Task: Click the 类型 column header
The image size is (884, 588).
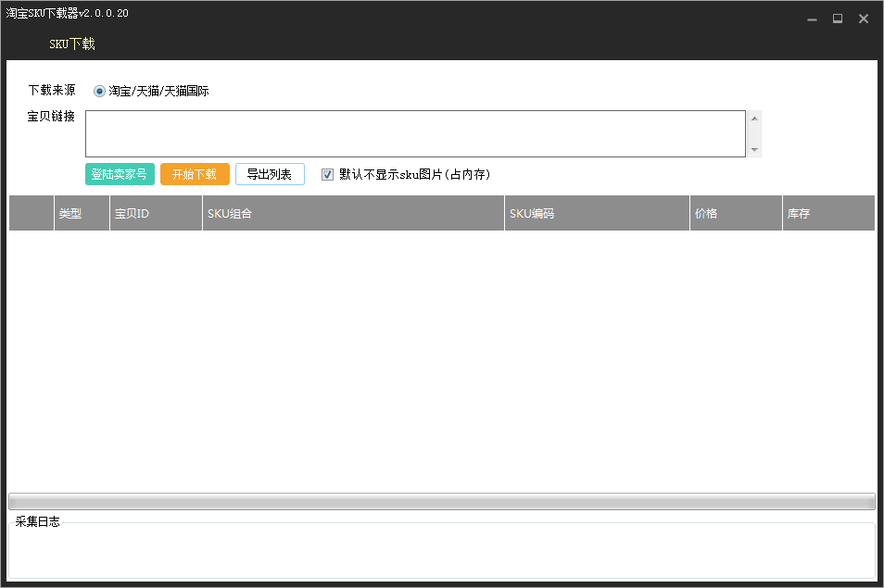Action: click(x=82, y=214)
